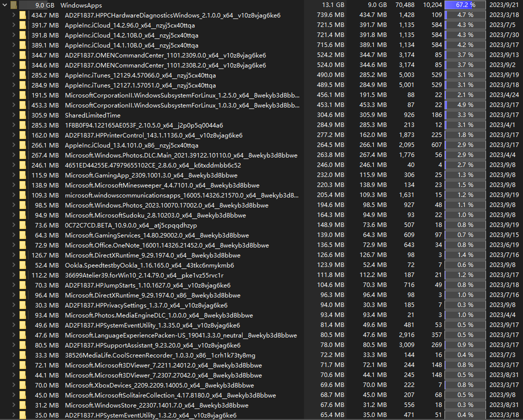Click the 4.7 % bar of HPPCHardwareDiagnostics
Viewport: 523px width, 420px height.
tap(465, 15)
